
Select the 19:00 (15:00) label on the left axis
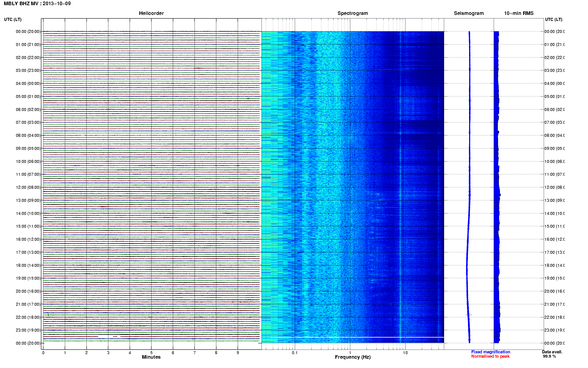tap(28, 278)
